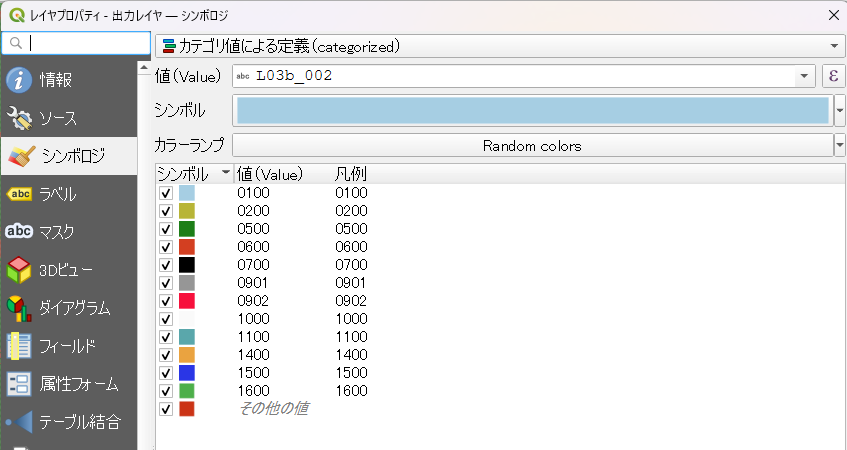The width and height of the screenshot is (847, 450).
Task: Click the blue swatch for 1500
Action: [x=187, y=373]
